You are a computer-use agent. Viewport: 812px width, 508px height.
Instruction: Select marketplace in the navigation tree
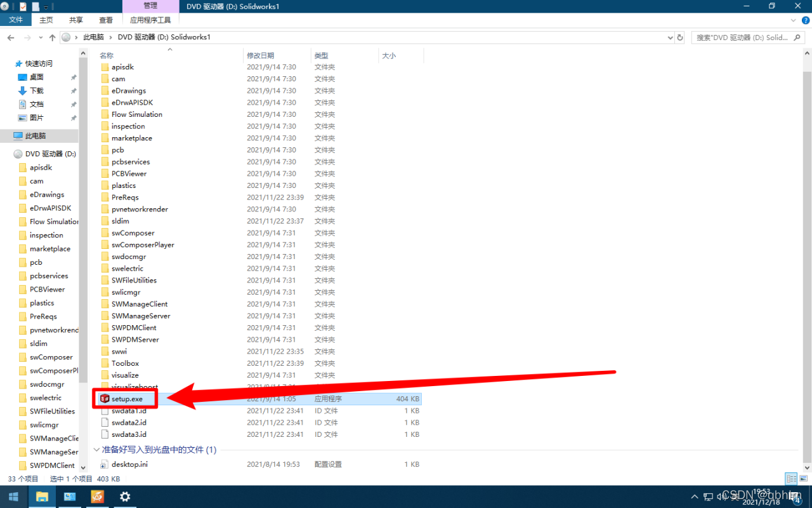click(x=49, y=249)
